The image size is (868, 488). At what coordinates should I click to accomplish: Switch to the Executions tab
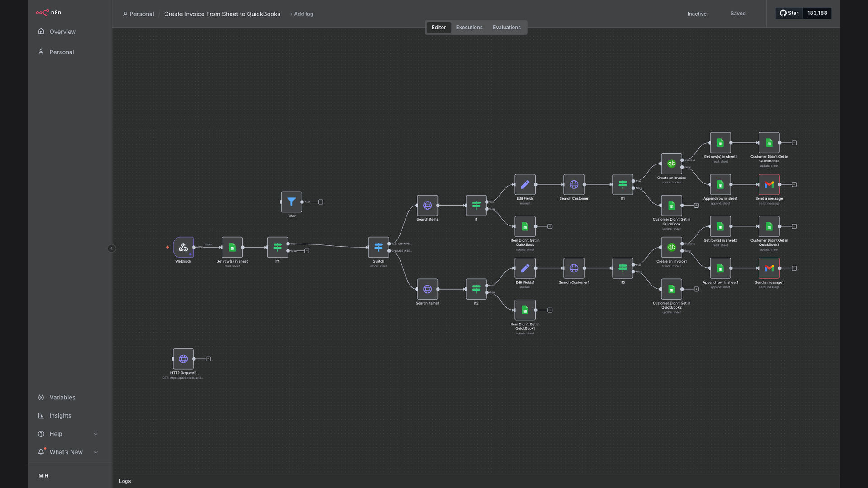pos(469,28)
